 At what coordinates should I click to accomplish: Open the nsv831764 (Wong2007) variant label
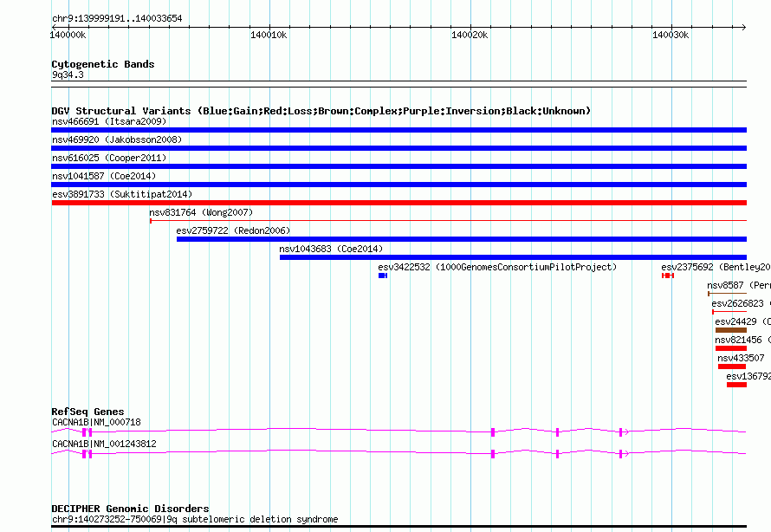[201, 212]
